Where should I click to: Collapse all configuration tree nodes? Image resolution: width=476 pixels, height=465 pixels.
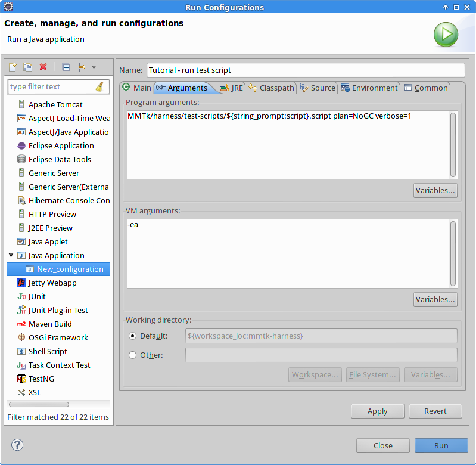click(x=66, y=67)
